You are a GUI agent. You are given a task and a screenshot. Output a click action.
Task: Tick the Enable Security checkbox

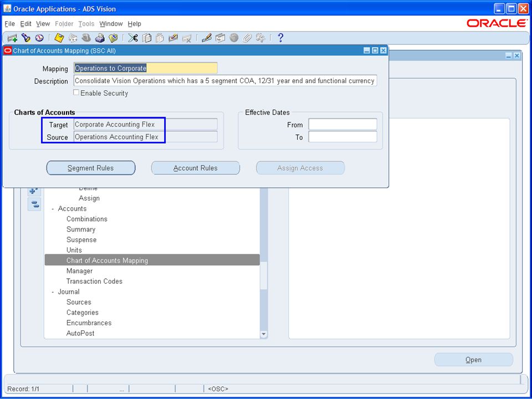point(76,93)
